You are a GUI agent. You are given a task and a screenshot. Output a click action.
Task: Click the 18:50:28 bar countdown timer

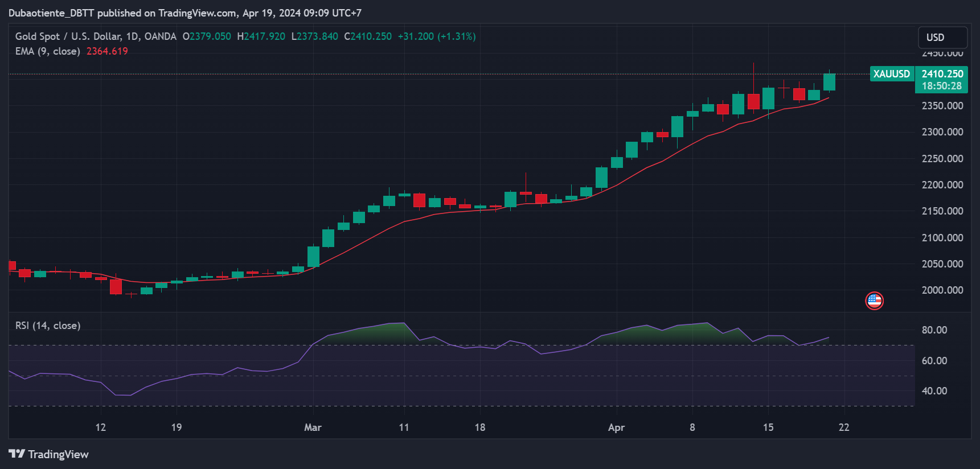942,86
